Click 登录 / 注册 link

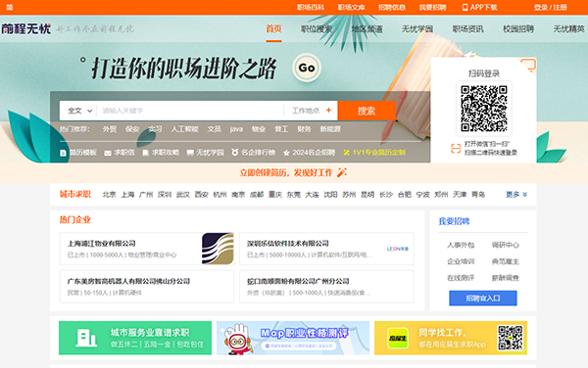click(x=550, y=7)
